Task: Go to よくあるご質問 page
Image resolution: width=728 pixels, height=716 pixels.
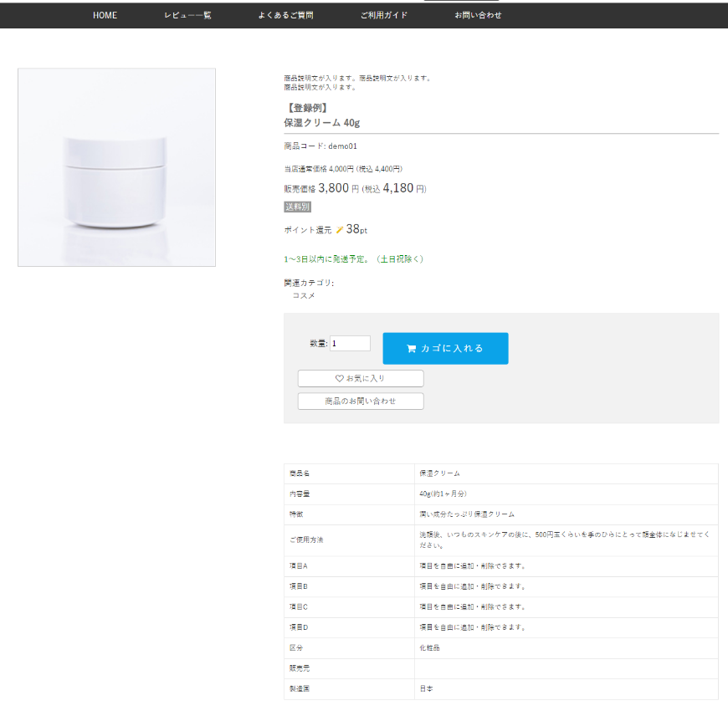Action: pos(285,15)
